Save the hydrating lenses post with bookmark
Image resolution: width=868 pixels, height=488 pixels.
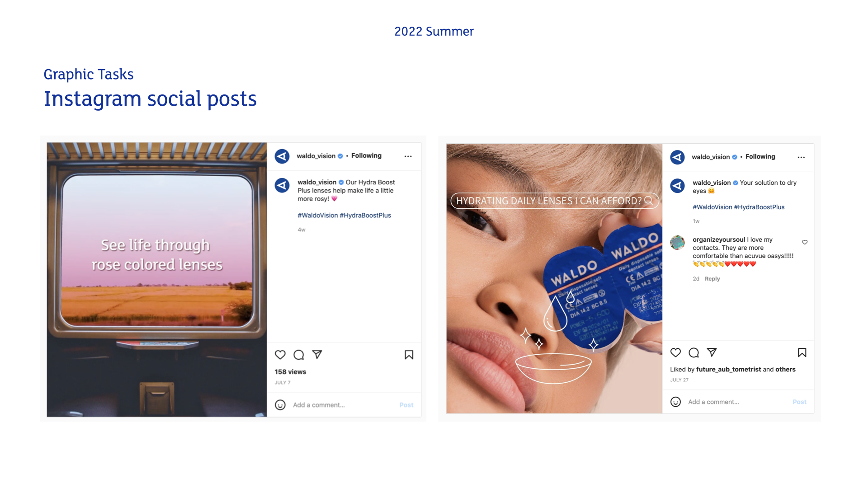point(802,352)
